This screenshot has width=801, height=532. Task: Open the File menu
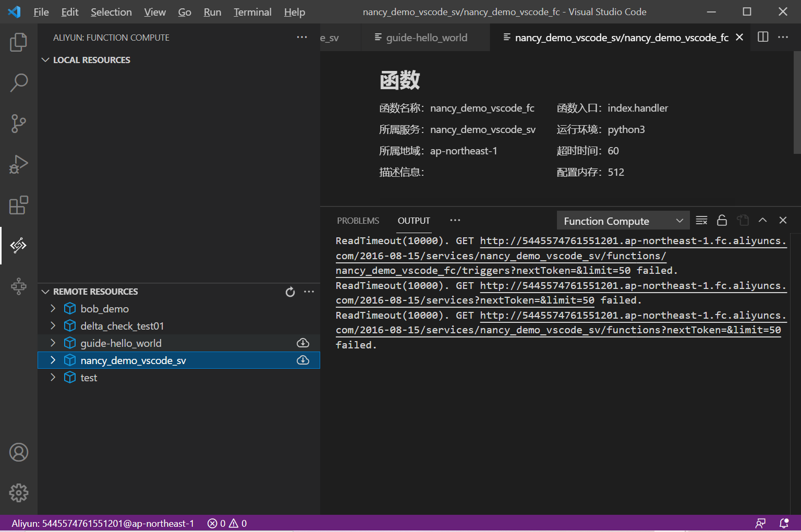[x=41, y=12]
